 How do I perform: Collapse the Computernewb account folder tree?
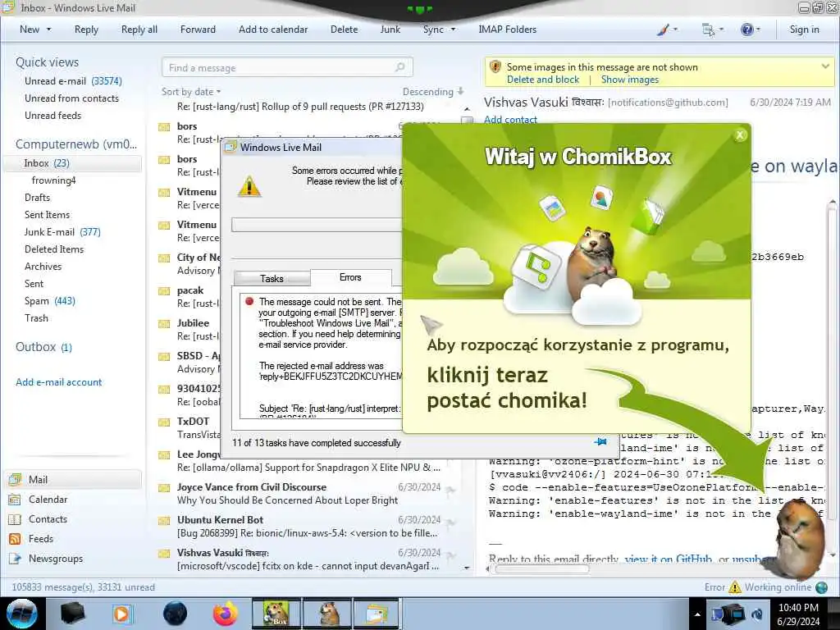[76, 144]
